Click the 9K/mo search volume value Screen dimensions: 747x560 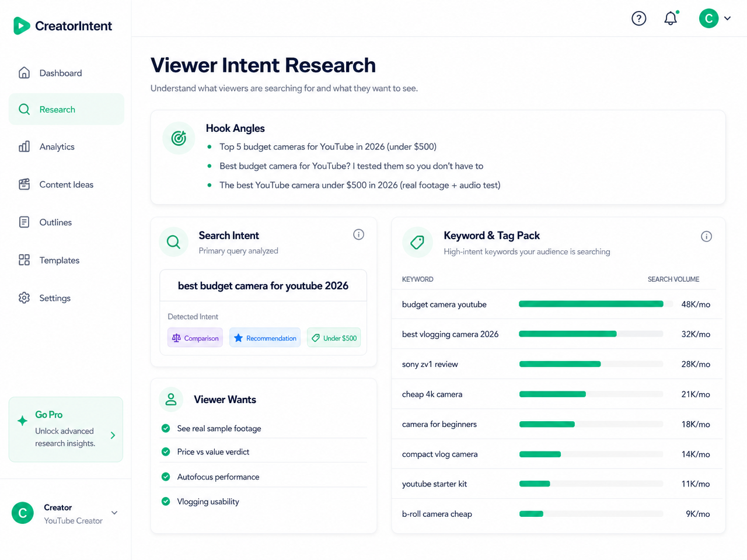(698, 514)
